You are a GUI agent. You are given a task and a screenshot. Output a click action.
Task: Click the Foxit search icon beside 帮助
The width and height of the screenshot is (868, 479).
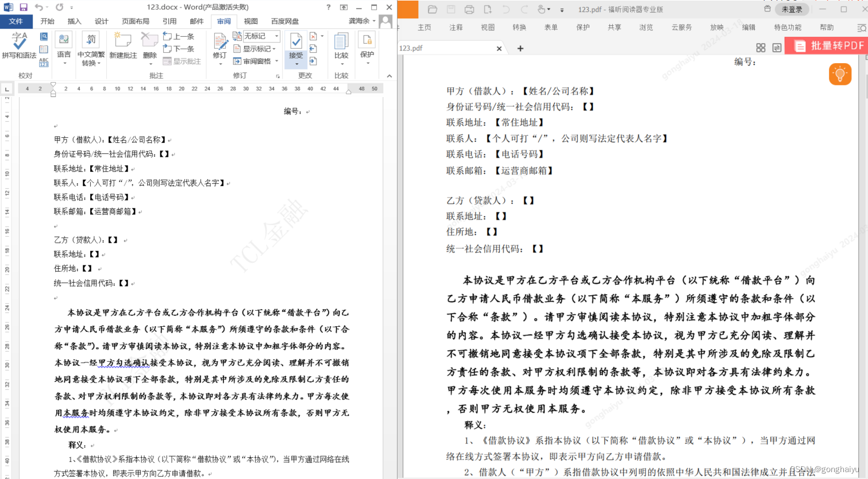click(x=861, y=28)
